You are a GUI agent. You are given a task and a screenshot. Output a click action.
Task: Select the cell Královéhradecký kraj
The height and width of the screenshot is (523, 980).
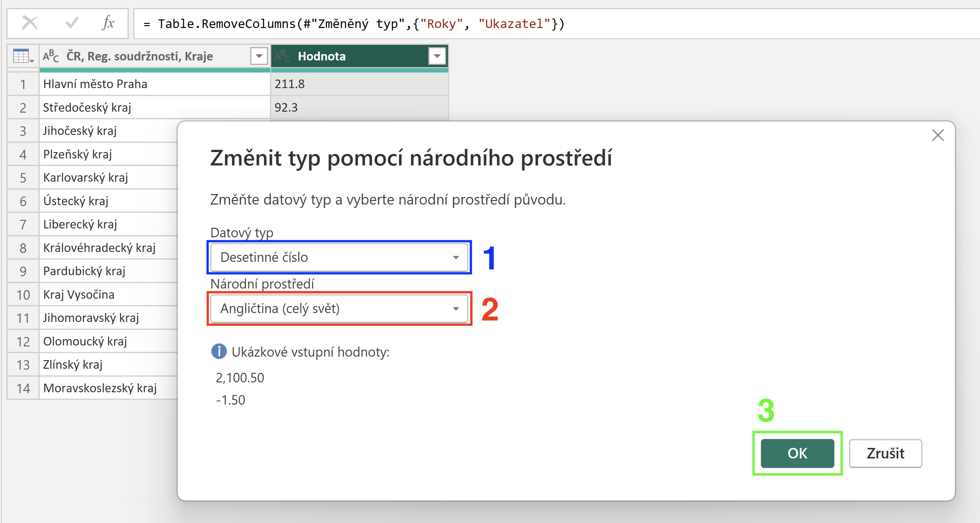108,248
